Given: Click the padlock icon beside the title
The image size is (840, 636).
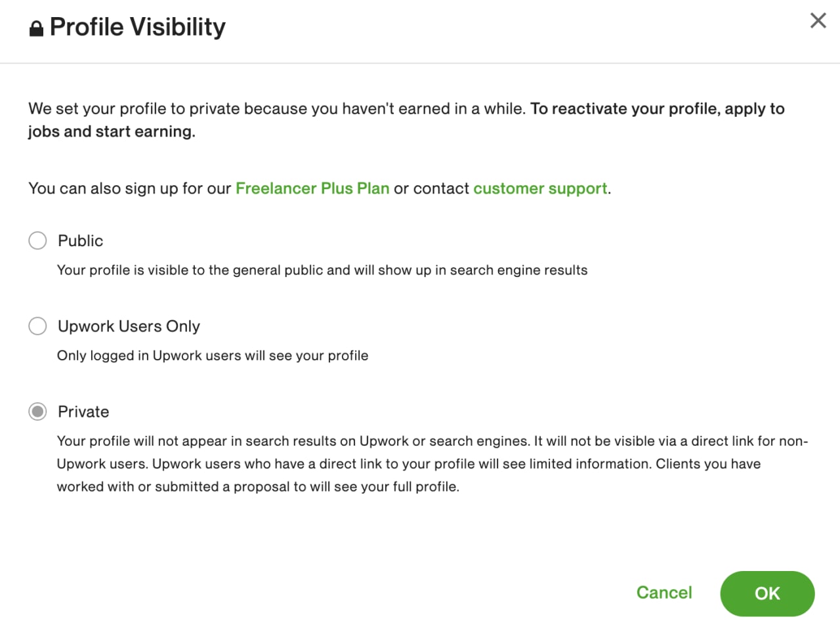Looking at the screenshot, I should 37,28.
